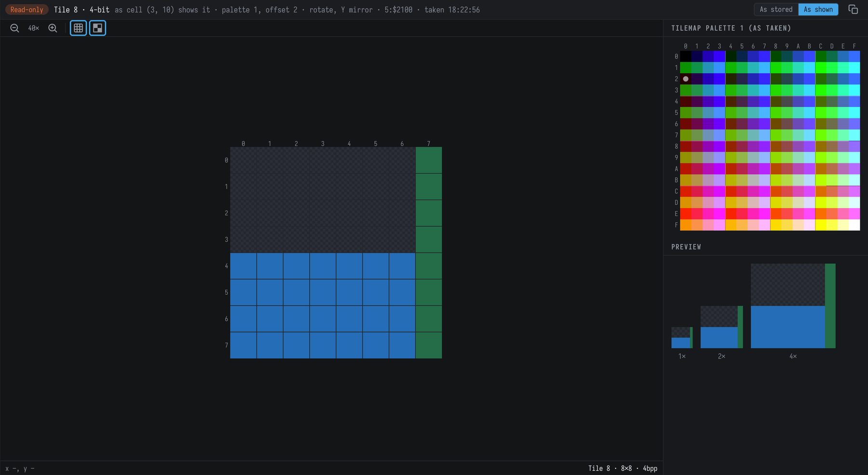868x475 pixels.
Task: Click the 'taken 18:22:56' timestamp
Action: [x=452, y=10]
